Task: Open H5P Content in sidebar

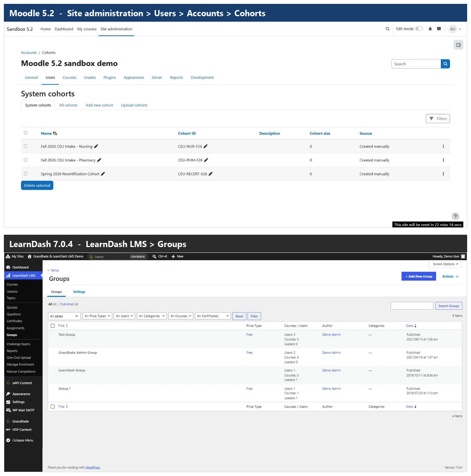Action: (22, 430)
